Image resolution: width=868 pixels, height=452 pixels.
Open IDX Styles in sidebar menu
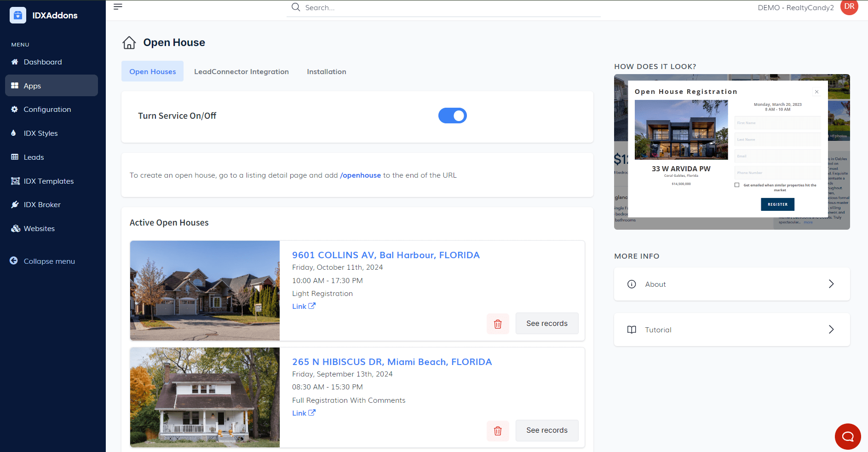pos(40,133)
